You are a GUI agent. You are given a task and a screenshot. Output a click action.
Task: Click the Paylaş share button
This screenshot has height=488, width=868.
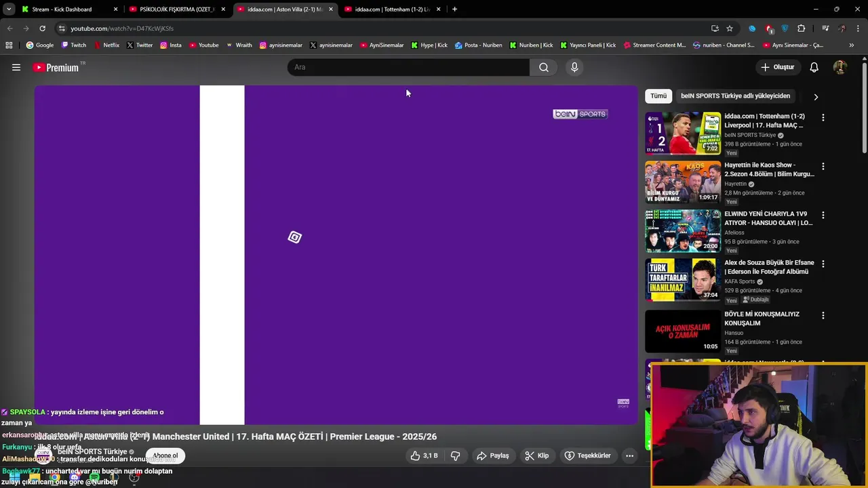pyautogui.click(x=492, y=455)
